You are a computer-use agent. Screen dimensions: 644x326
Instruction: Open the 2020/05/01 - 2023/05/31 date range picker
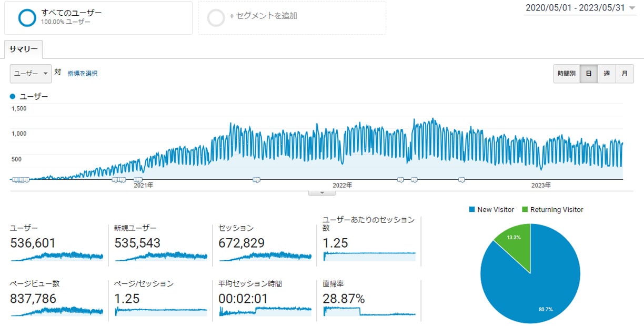(x=579, y=8)
